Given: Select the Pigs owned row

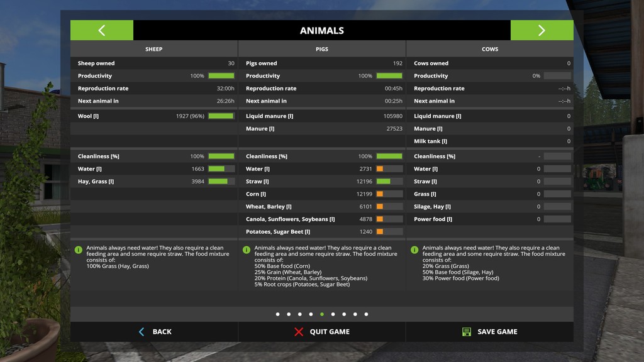Looking at the screenshot, I should click(322, 63).
